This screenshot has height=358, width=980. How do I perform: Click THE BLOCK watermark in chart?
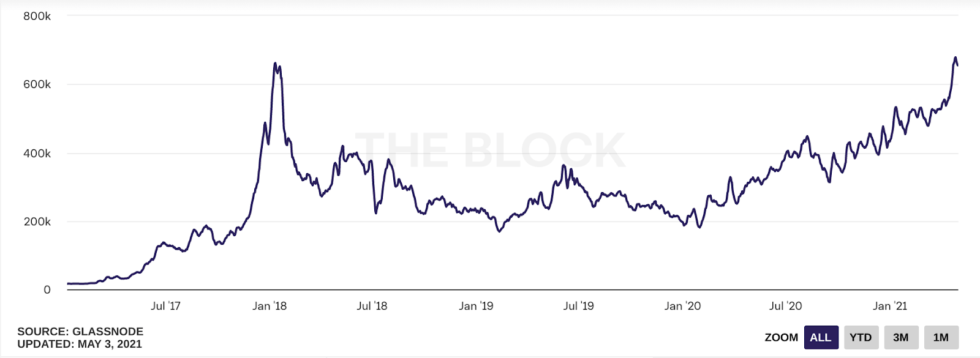[x=490, y=150]
